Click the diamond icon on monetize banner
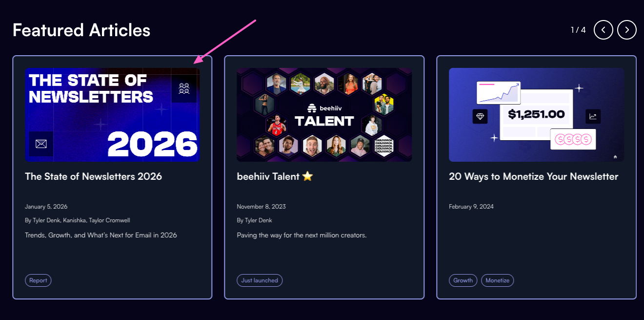The image size is (644, 320). coord(480,116)
